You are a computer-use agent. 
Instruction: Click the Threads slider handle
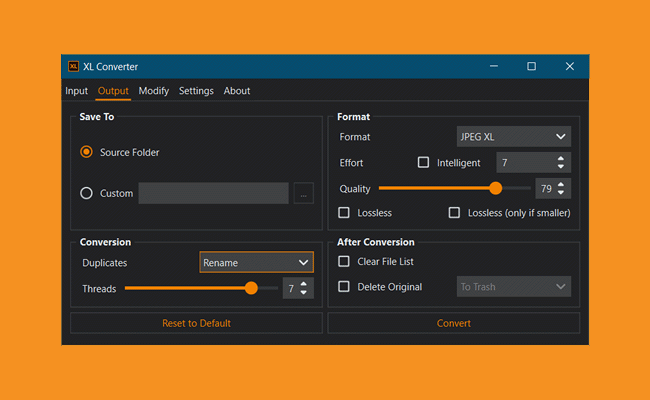[251, 288]
